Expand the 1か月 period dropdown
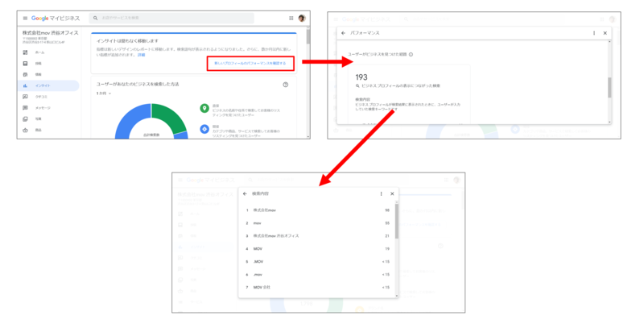 pos(104,93)
